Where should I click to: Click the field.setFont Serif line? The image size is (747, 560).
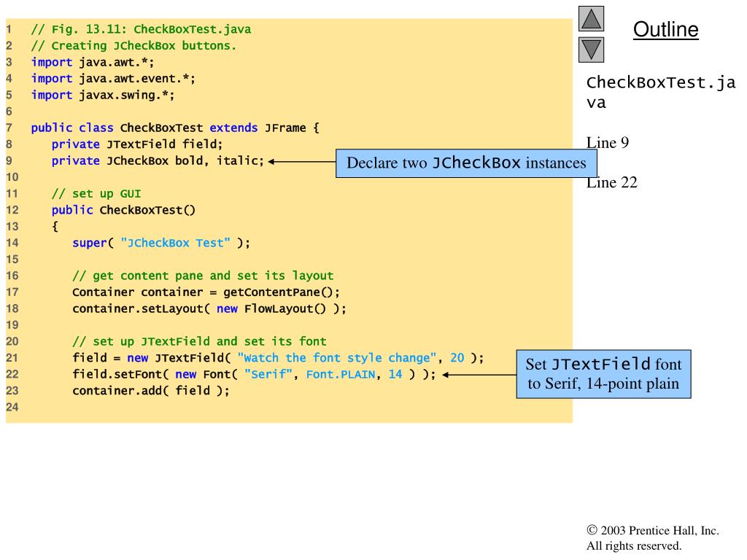pos(254,374)
